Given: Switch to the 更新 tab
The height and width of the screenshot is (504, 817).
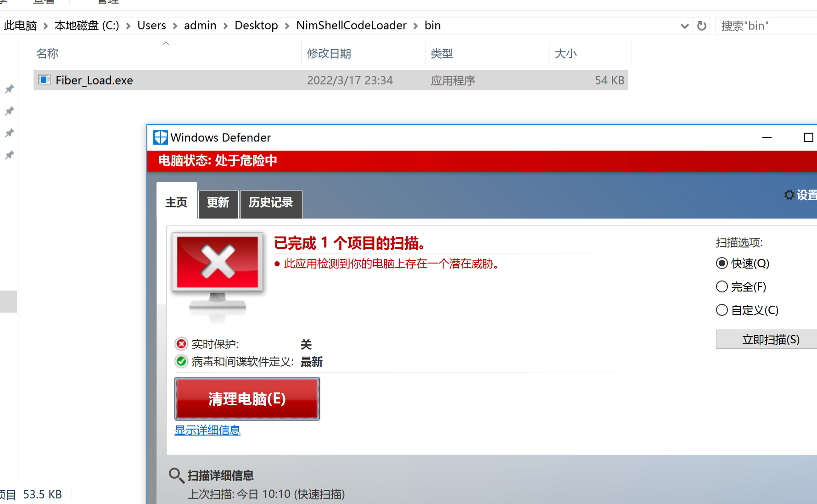Looking at the screenshot, I should [x=218, y=204].
